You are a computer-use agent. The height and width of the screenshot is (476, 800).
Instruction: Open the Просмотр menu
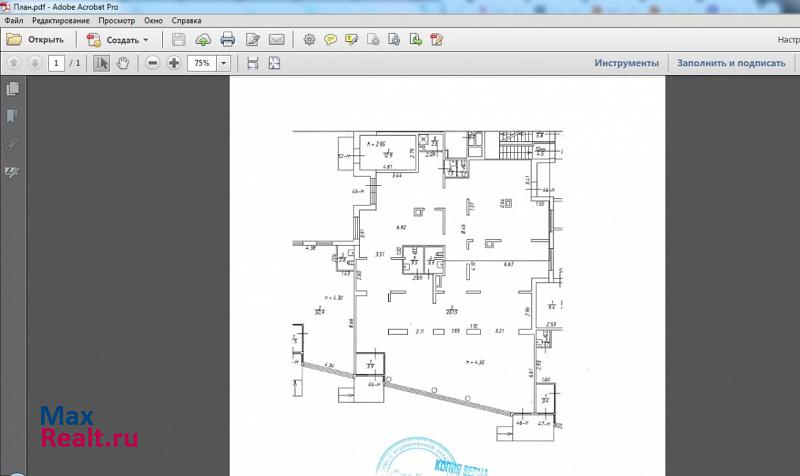pyautogui.click(x=116, y=20)
